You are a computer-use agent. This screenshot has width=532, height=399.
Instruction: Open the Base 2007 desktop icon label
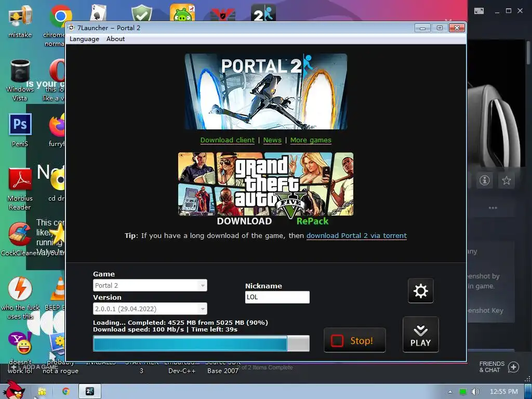tap(223, 371)
